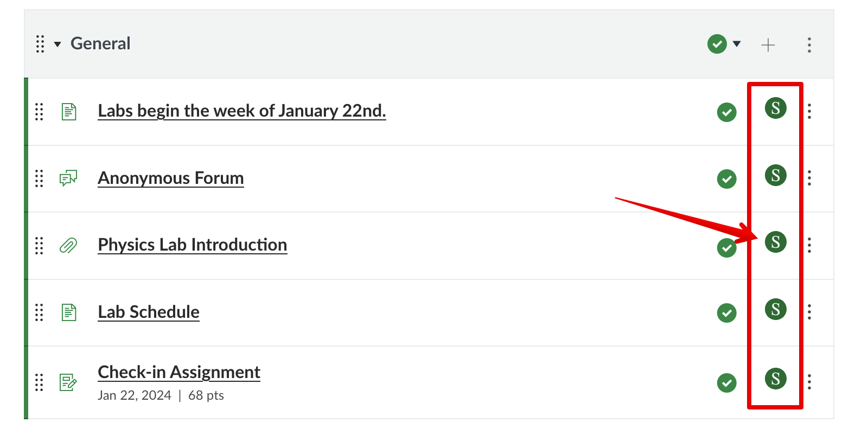Collapse the General module section
Viewport: 868px width, 448px height.
(x=58, y=44)
